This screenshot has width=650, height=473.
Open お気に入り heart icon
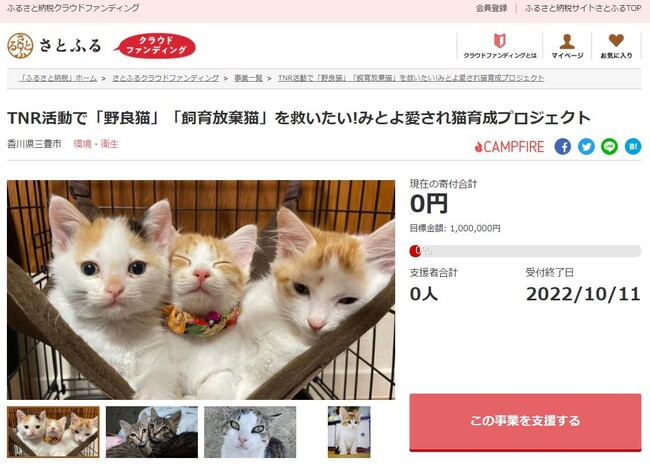616,40
